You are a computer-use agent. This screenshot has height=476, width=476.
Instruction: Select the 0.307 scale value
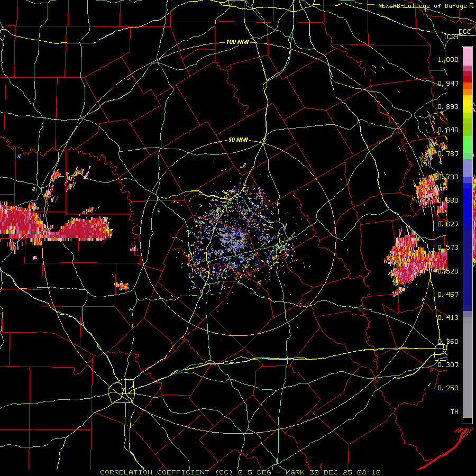click(x=448, y=364)
